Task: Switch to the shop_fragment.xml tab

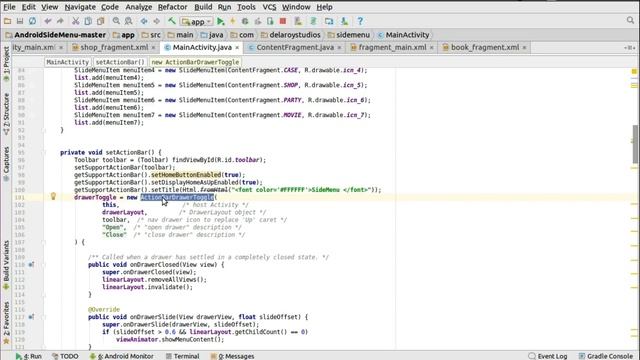Action: point(114,47)
